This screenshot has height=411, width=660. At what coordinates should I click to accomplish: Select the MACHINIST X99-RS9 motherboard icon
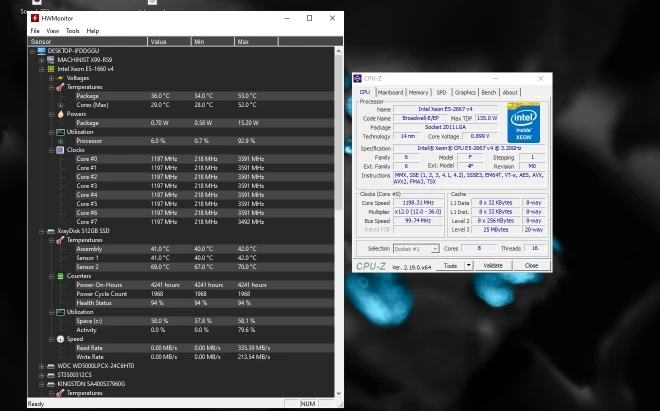(51, 60)
